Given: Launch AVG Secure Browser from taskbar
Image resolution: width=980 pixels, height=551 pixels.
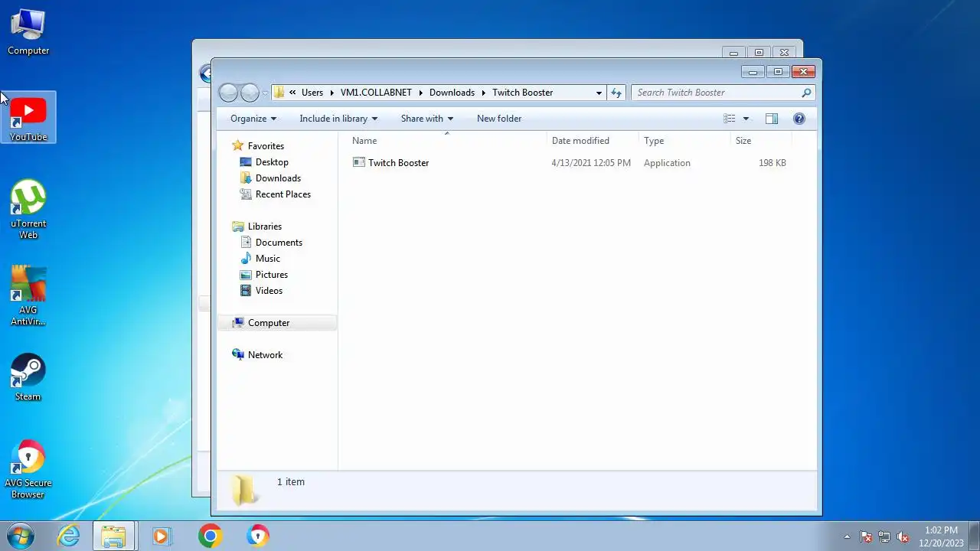Looking at the screenshot, I should point(258,536).
